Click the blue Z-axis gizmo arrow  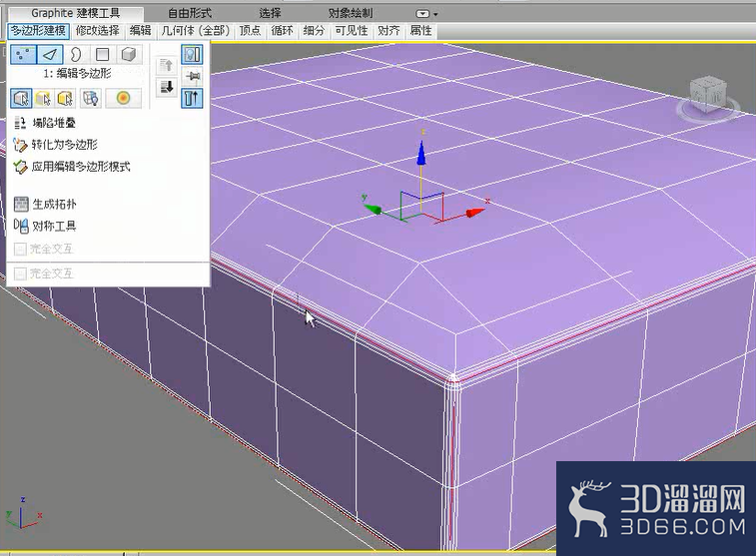[421, 153]
